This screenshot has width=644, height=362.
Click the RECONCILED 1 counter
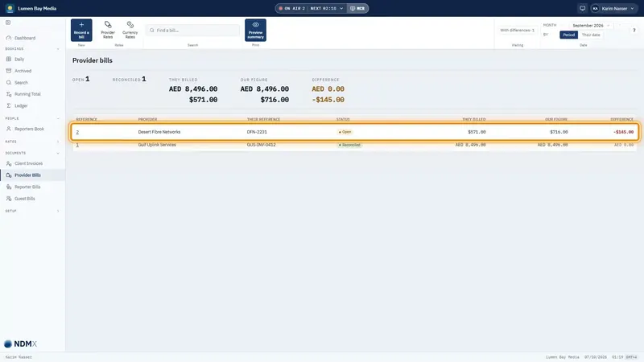129,79
